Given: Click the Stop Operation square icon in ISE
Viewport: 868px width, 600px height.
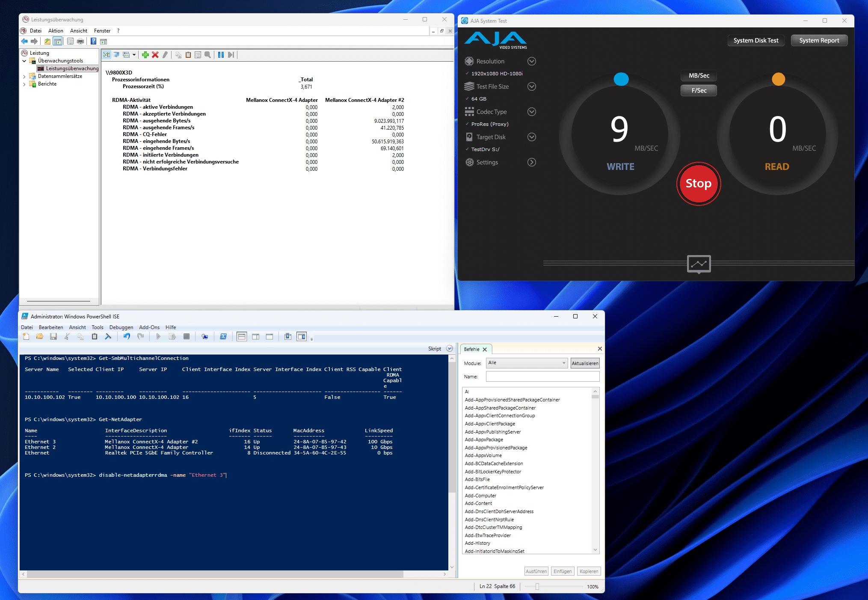Looking at the screenshot, I should 187,337.
